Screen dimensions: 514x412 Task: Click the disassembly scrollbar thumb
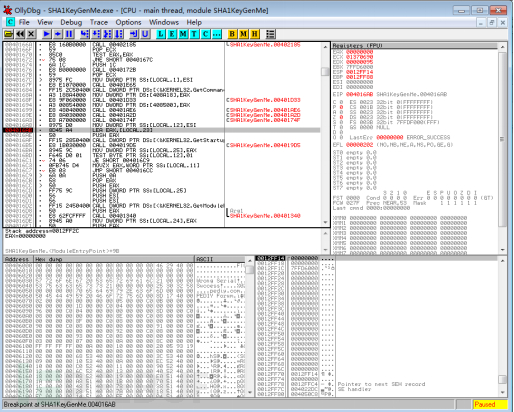325,71
